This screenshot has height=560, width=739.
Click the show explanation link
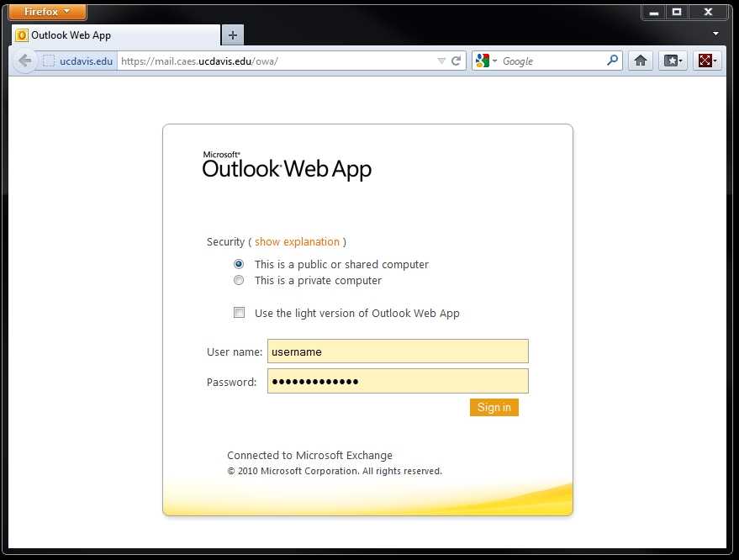coord(297,242)
